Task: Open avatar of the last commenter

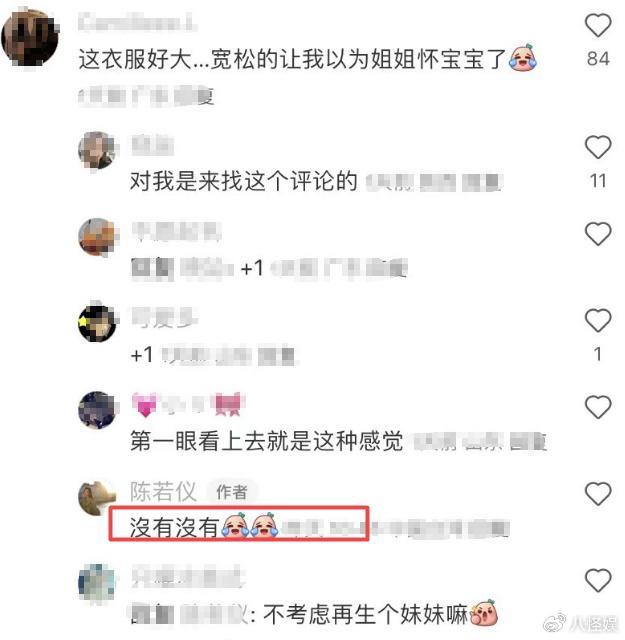Action: click(97, 583)
